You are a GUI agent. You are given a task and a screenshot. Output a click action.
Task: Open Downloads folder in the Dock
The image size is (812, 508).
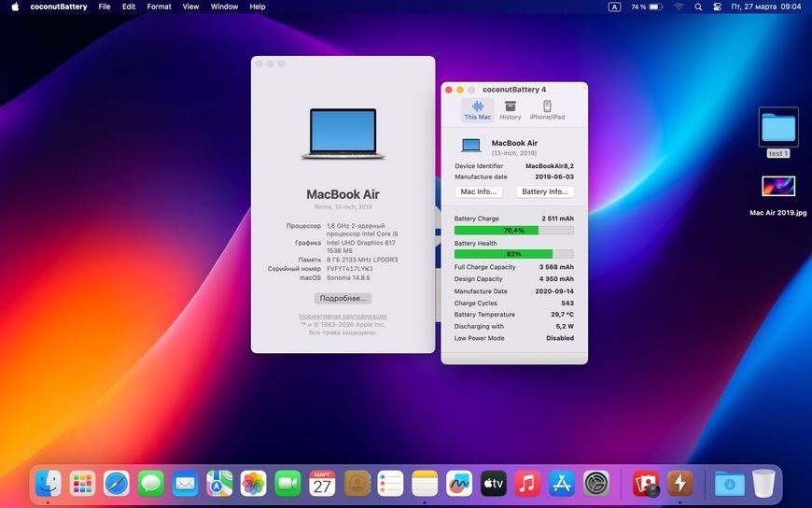tap(730, 484)
